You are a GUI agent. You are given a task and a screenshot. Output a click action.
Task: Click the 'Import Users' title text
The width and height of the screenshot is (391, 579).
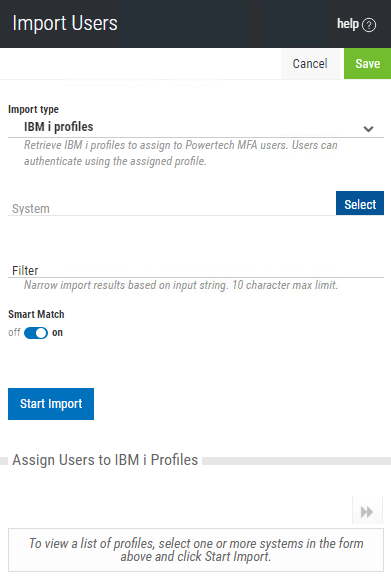(x=65, y=23)
